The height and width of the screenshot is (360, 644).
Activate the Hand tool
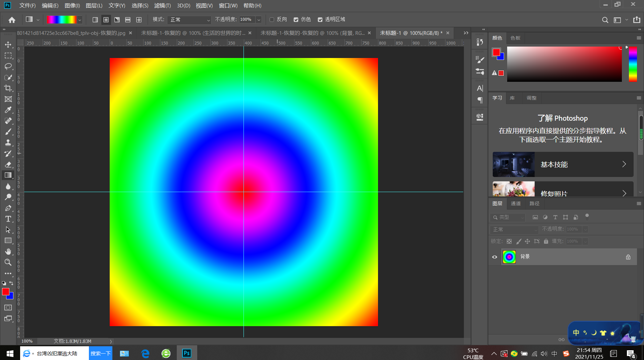[x=8, y=251]
